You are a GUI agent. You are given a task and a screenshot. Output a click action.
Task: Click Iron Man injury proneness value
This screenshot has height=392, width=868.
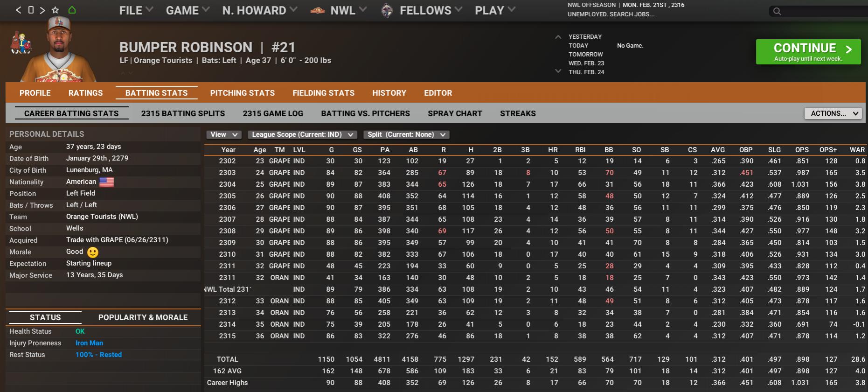tap(89, 343)
